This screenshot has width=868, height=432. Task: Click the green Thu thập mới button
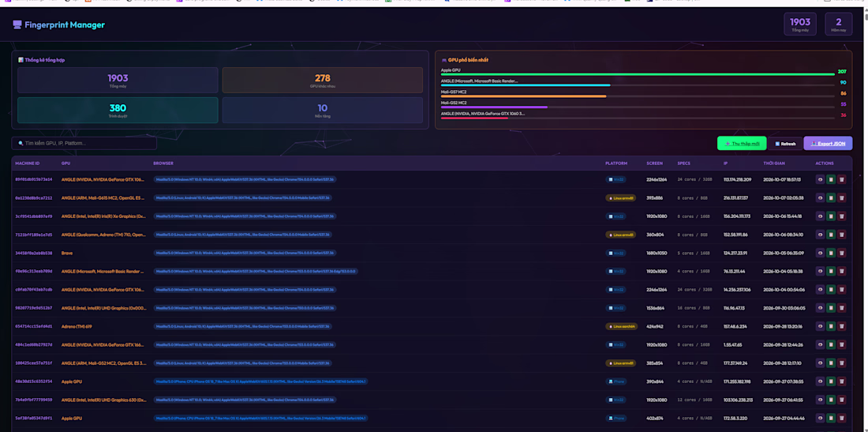click(742, 144)
